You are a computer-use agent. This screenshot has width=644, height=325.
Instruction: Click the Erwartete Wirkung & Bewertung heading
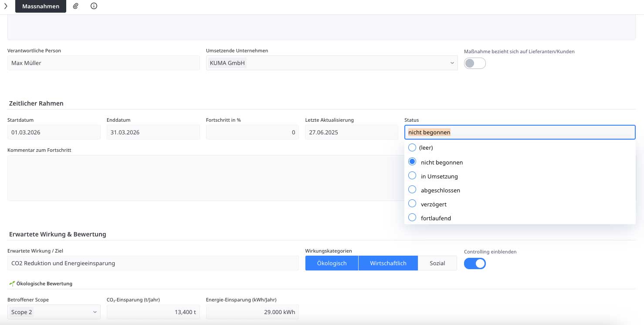tap(58, 234)
